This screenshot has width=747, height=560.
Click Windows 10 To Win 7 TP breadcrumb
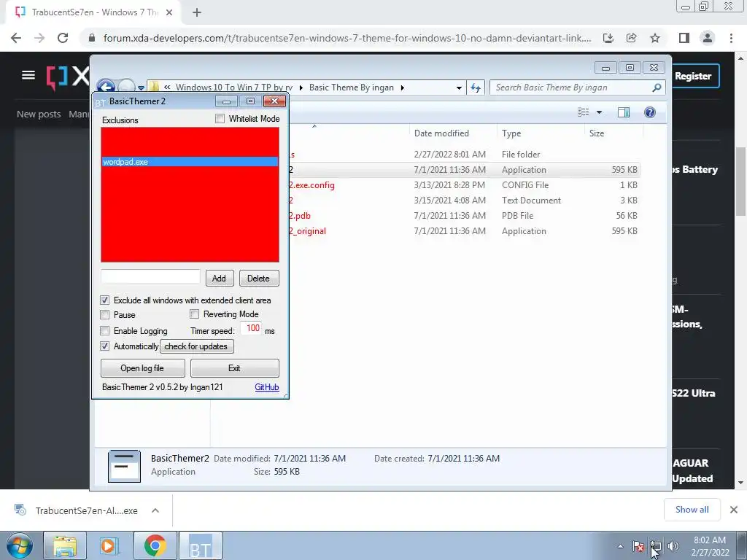(x=234, y=87)
